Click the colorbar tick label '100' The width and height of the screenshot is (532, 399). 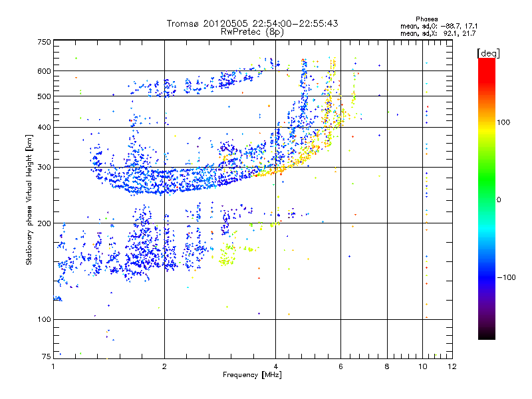(x=503, y=122)
